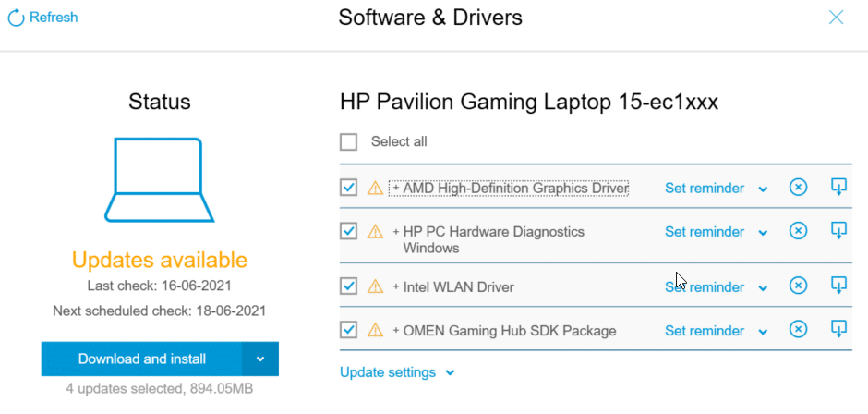Click the warning icon beside HP PC Hardware Diagnostics
Viewport: 868px width, 414px height.
click(x=375, y=230)
